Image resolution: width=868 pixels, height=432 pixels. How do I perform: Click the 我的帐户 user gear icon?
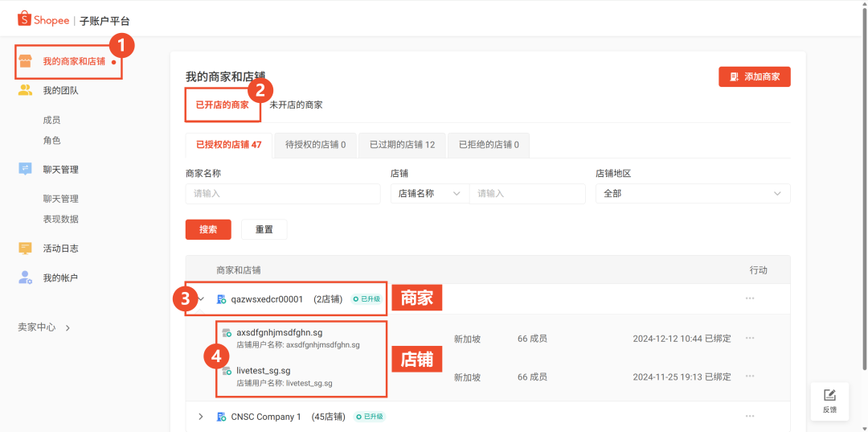click(x=25, y=278)
